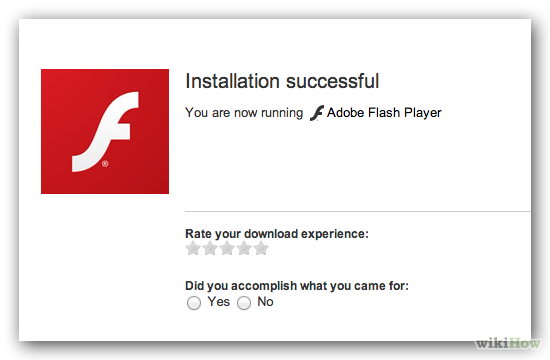Rate the download three stars
The height and width of the screenshot is (360, 550).
pos(227,248)
